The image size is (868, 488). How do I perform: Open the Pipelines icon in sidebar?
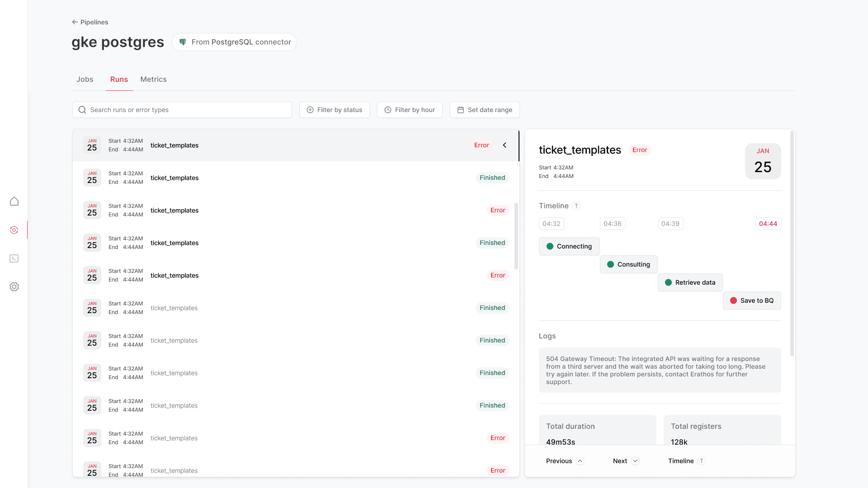click(x=14, y=230)
